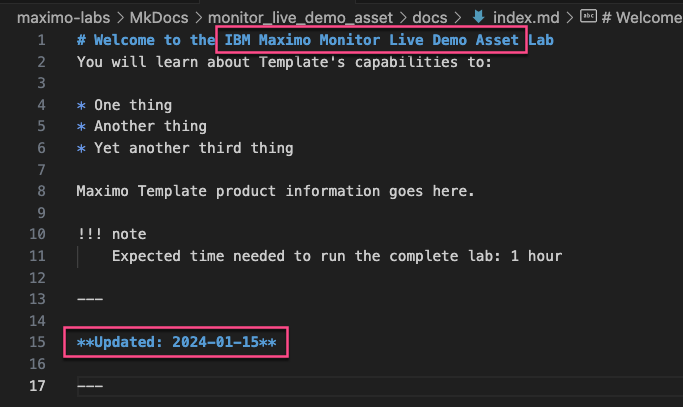Expand chevron after docs breadcrumb
Viewport: 683px width, 407px height.
pos(457,18)
